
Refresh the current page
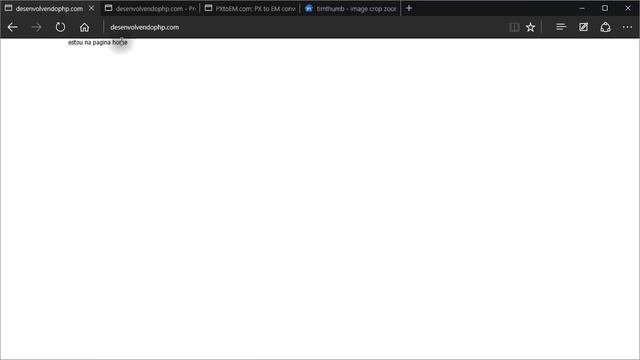tap(60, 27)
